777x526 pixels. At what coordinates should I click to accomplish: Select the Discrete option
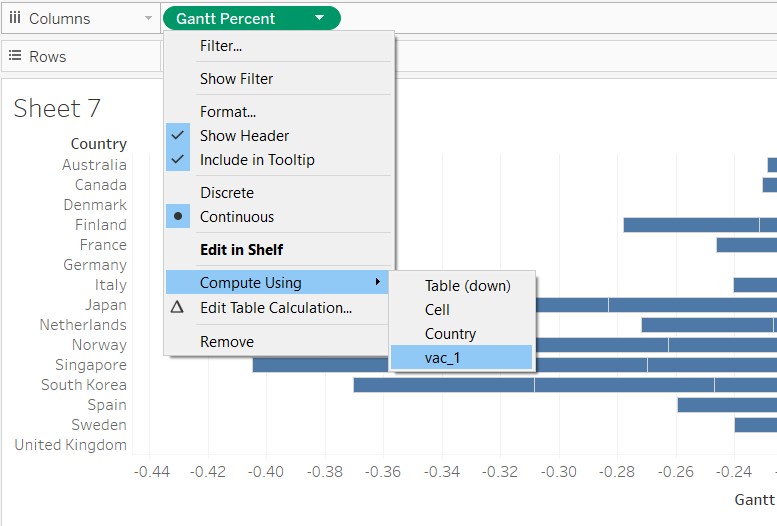[x=227, y=193]
